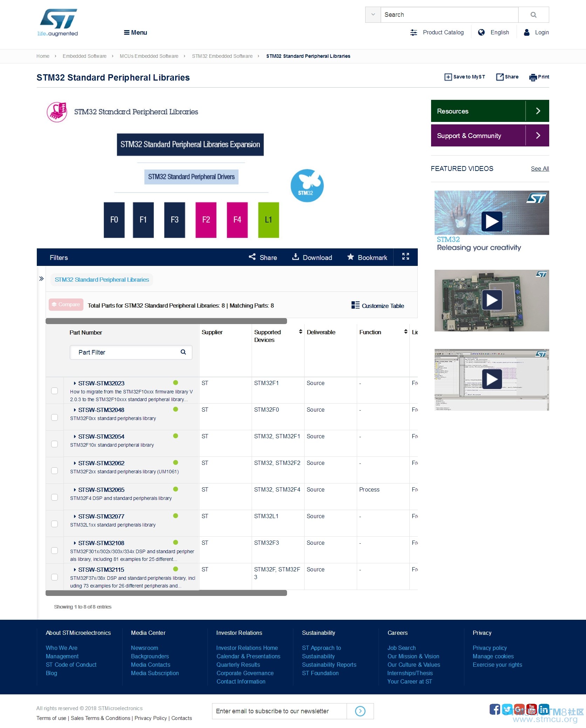Screen dimensions: 586x728
Task: Click the YouTube icon in footer
Action: 532,709
